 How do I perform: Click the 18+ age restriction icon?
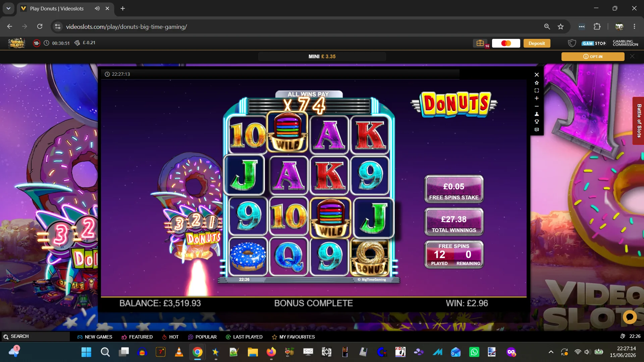click(37, 43)
